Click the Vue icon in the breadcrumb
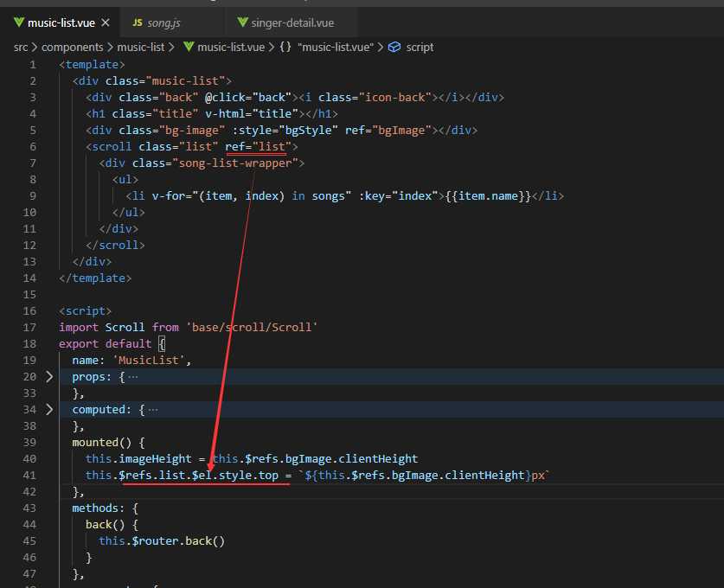The width and height of the screenshot is (724, 588). pyautogui.click(x=189, y=47)
